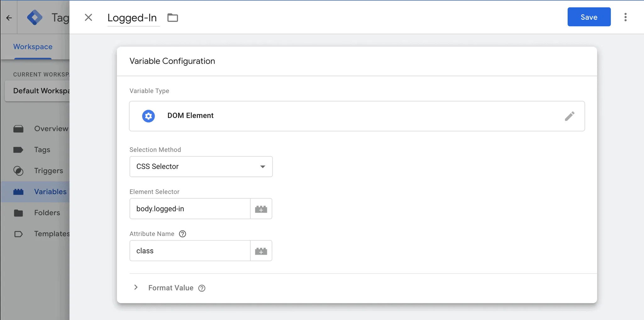Open the Selection Method dropdown
Viewport: 644px width, 320px height.
tap(201, 167)
